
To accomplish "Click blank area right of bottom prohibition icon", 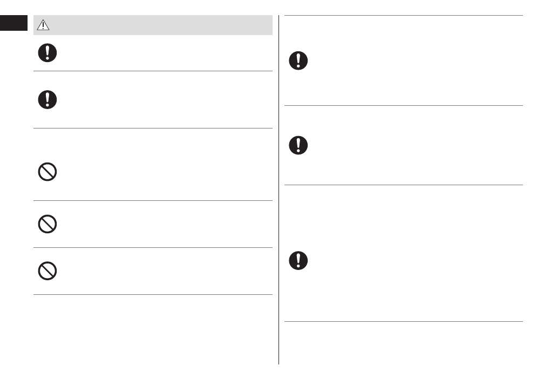I will [x=162, y=271].
